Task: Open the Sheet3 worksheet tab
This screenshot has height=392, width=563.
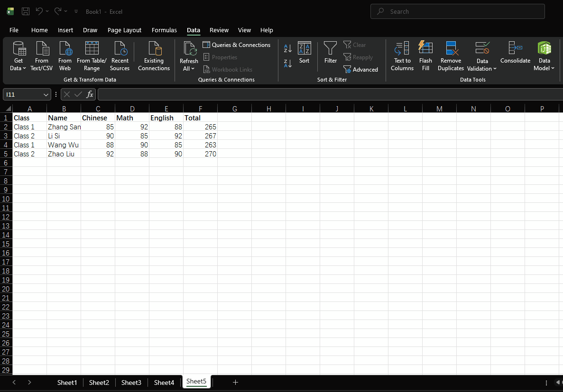Action: [x=131, y=383]
